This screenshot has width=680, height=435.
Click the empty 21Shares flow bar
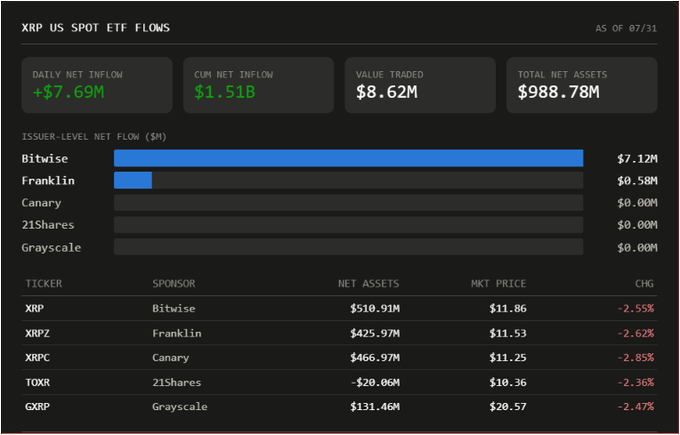pyautogui.click(x=349, y=225)
